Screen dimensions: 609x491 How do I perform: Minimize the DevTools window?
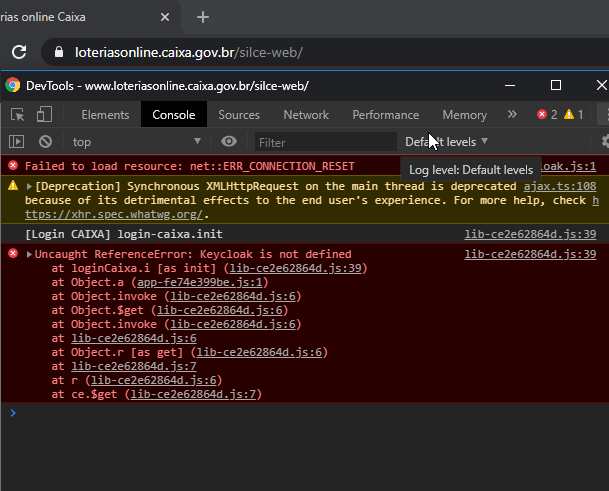pos(510,85)
